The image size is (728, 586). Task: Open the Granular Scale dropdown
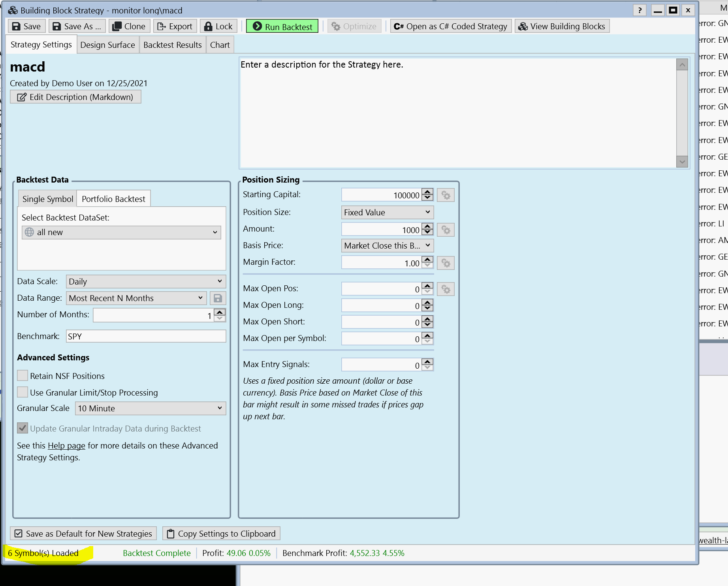point(150,409)
